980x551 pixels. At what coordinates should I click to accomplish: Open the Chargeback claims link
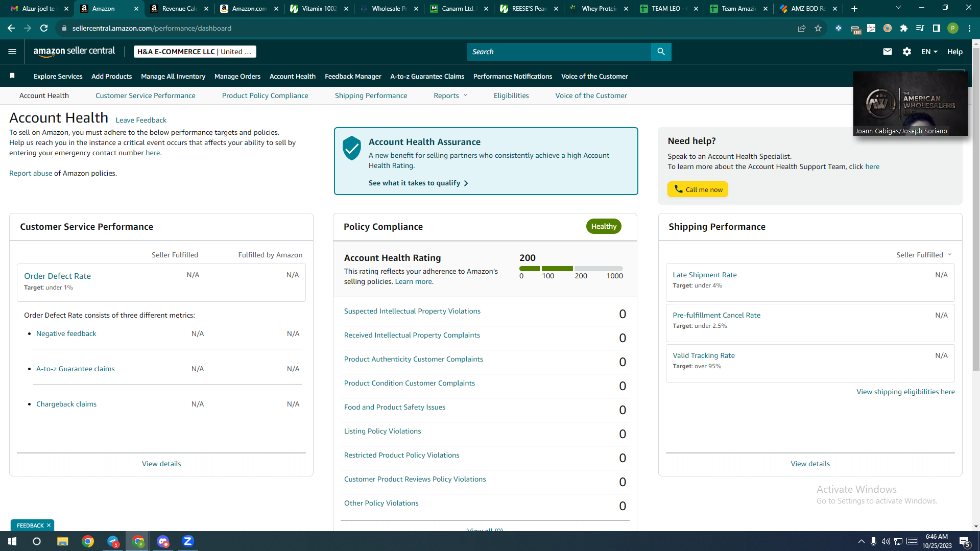(x=66, y=404)
